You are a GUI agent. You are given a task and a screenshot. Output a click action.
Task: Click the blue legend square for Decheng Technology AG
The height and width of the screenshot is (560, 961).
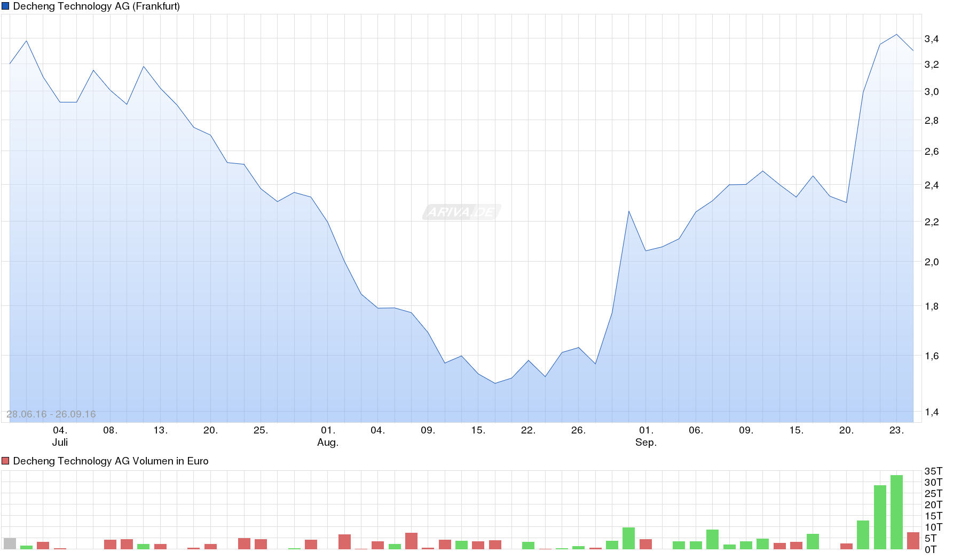pos(5,6)
